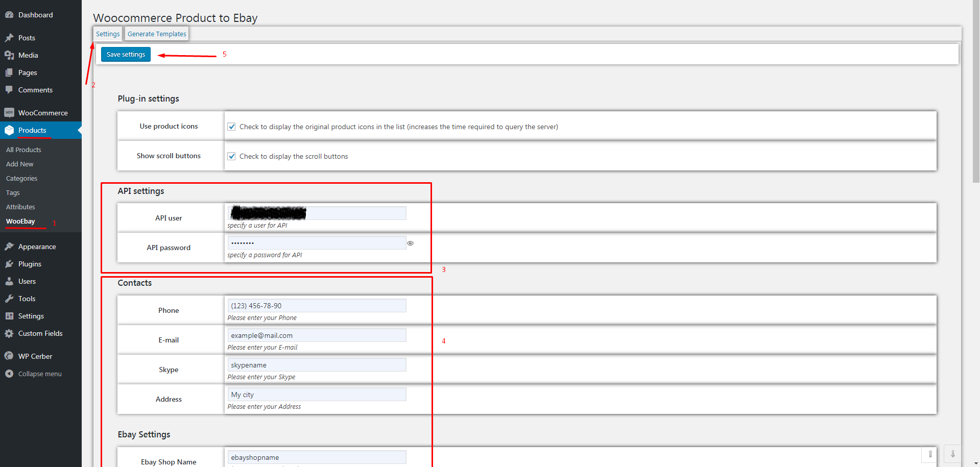This screenshot has width=980, height=467.
Task: Click the scrollbar down arrow
Action: tap(976, 463)
